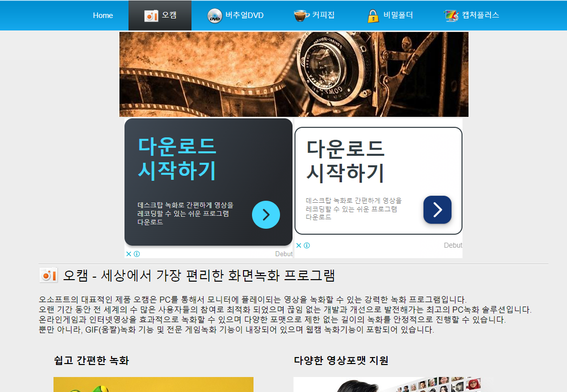Click the yellow image under 쉽고 간편한 녹화

153,385
